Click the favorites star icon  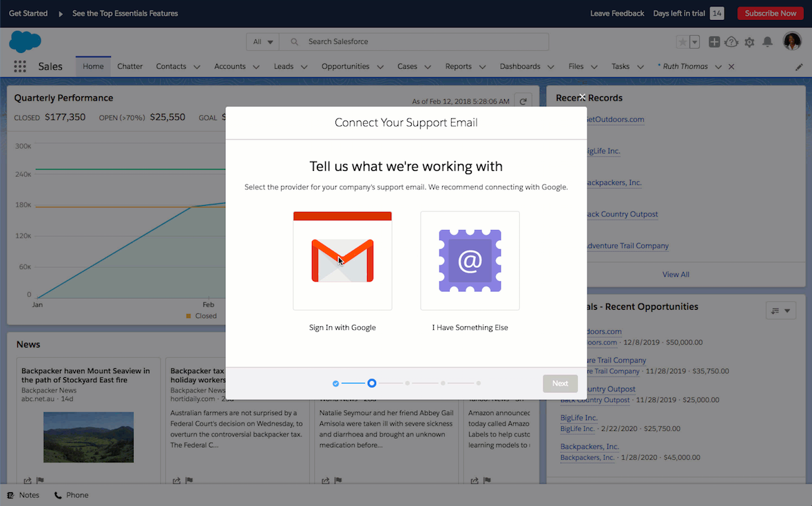683,42
